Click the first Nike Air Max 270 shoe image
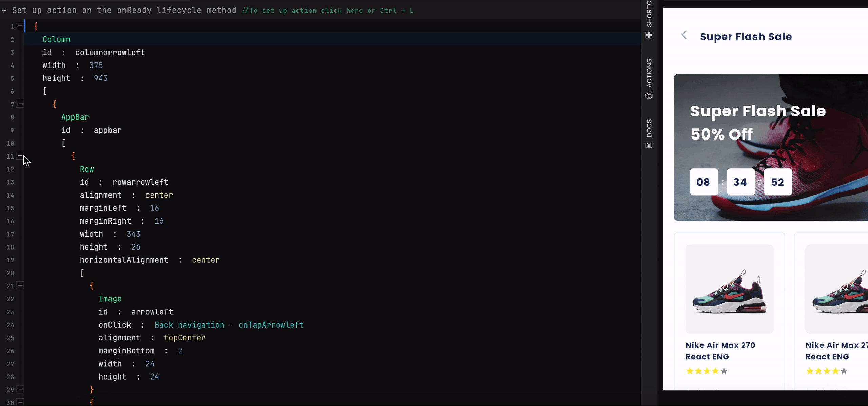Image resolution: width=868 pixels, height=406 pixels. [x=729, y=289]
